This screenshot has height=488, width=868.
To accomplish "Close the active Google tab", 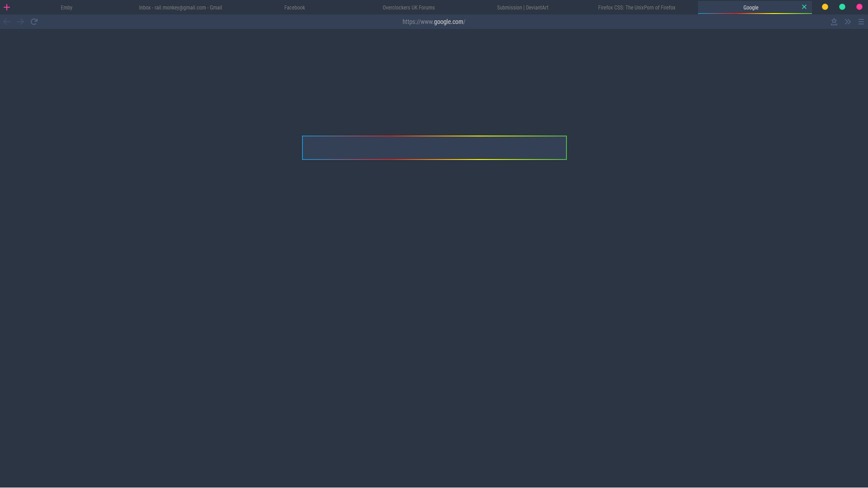I will [804, 7].
